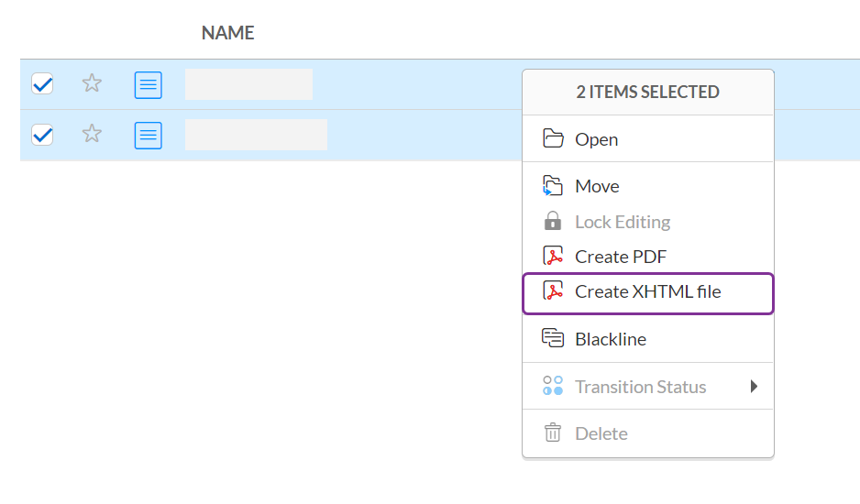Viewport: 860px width, 504px height.
Task: Star the first document row
Action: pyautogui.click(x=92, y=83)
